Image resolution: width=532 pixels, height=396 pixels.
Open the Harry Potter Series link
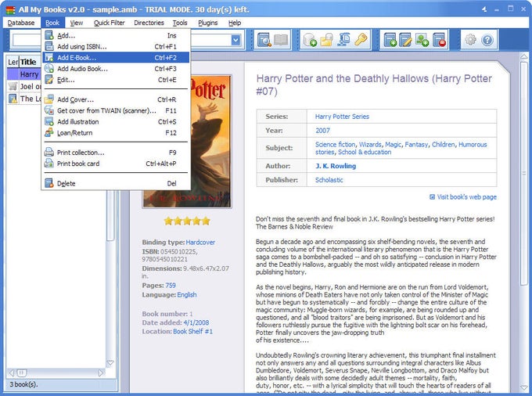[342, 117]
